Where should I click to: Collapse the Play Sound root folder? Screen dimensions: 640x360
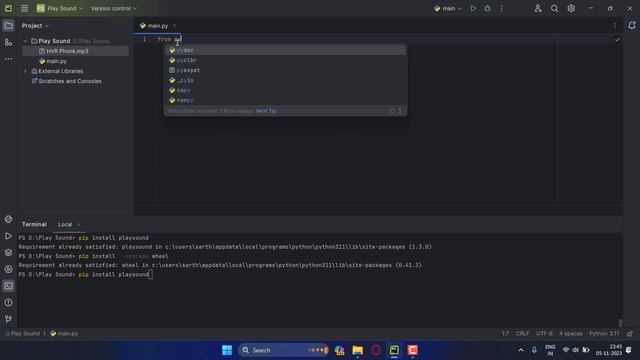point(25,41)
